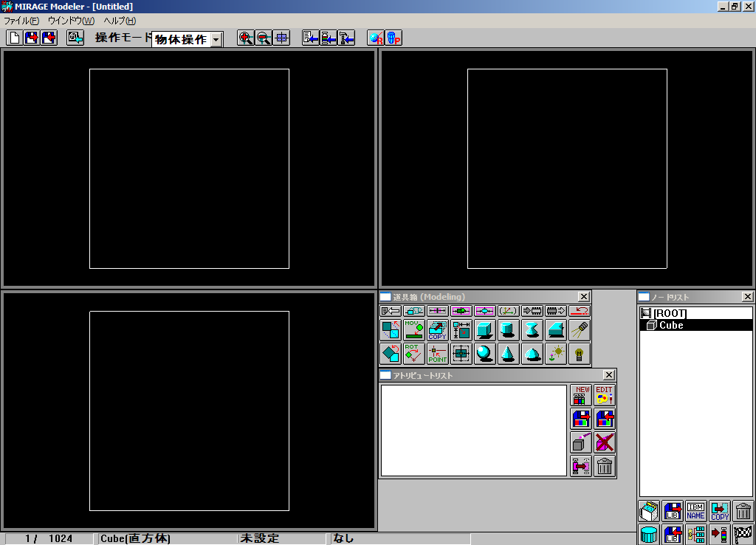Click the new document toolbar icon
This screenshot has height=545, width=756.
point(14,38)
